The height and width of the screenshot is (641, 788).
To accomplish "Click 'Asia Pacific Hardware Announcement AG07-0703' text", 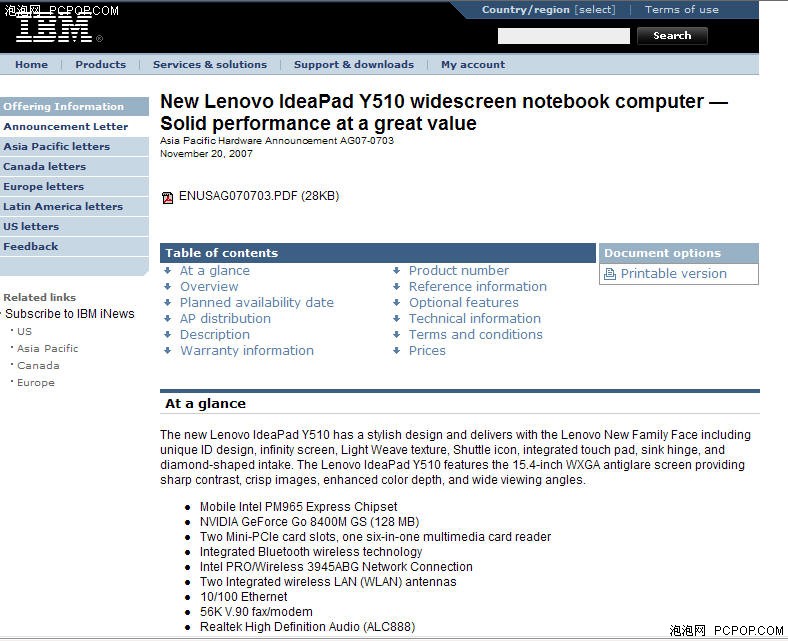I will pos(277,141).
